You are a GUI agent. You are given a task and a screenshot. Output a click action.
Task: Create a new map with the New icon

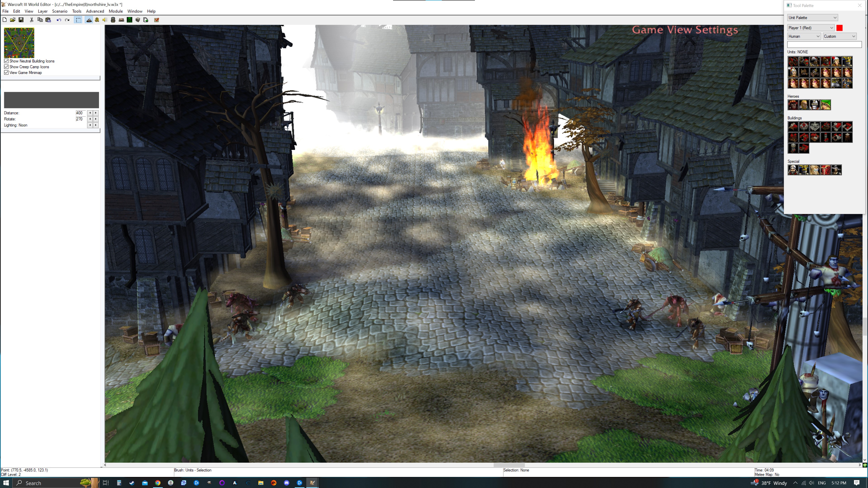pos(4,20)
